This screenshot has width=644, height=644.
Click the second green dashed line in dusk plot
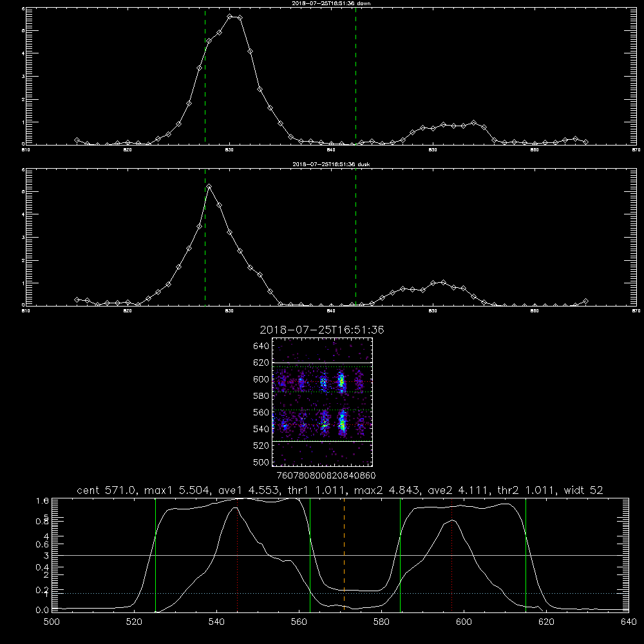[x=355, y=237]
